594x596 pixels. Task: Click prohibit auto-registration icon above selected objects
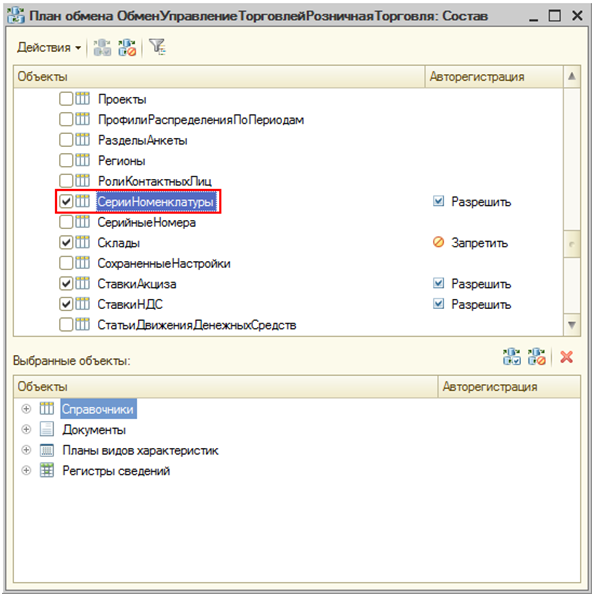(537, 357)
